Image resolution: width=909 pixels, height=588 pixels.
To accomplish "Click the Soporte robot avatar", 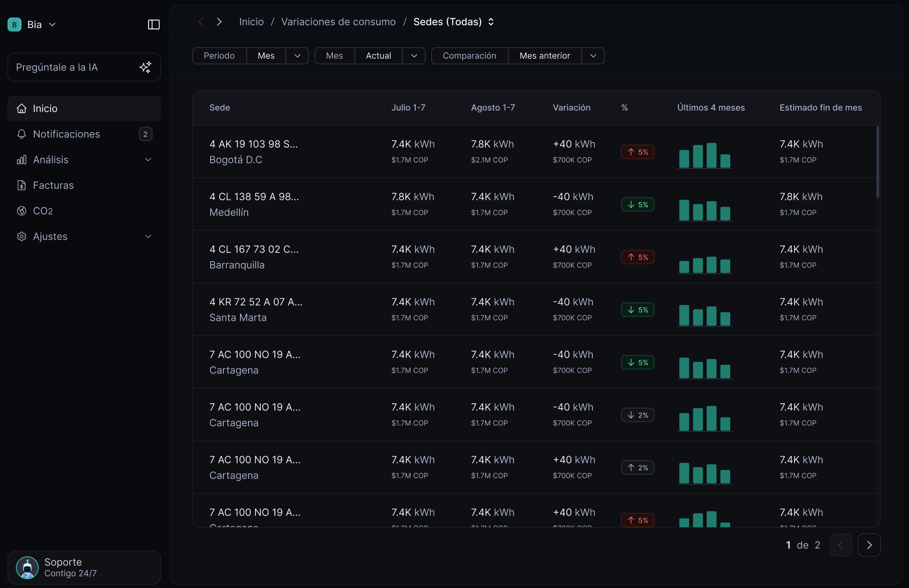I will pyautogui.click(x=27, y=568).
